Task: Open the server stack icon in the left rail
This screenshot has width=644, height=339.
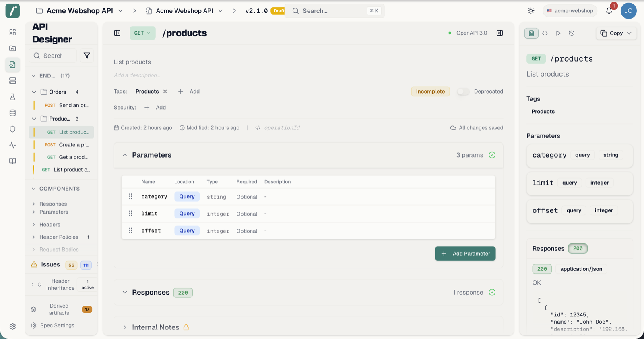Action: click(x=12, y=81)
